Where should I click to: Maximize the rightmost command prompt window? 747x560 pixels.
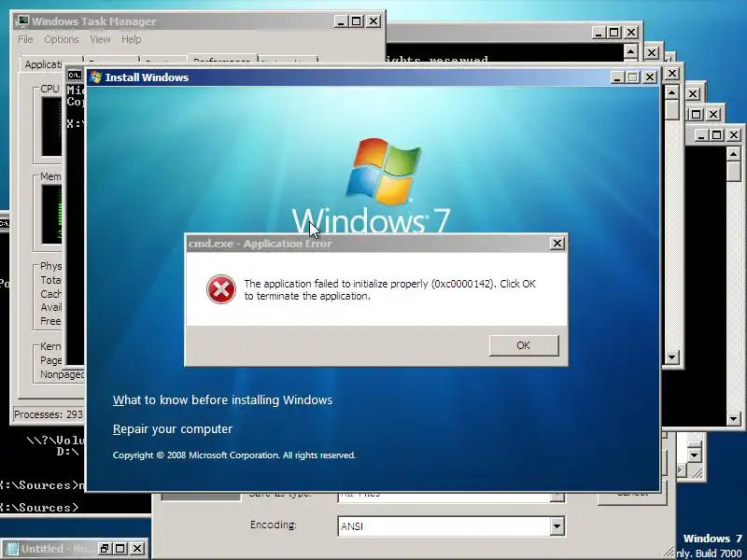716,135
